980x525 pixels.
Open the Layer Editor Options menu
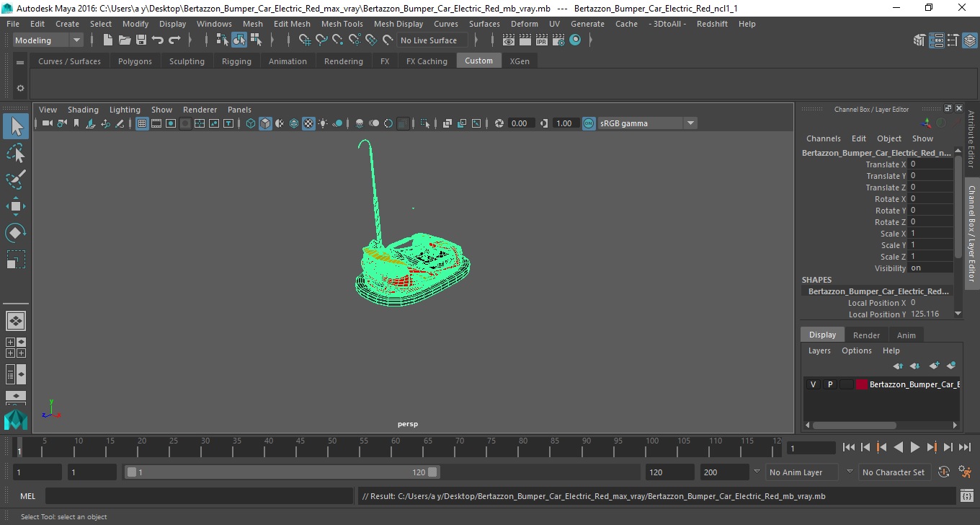(857, 350)
